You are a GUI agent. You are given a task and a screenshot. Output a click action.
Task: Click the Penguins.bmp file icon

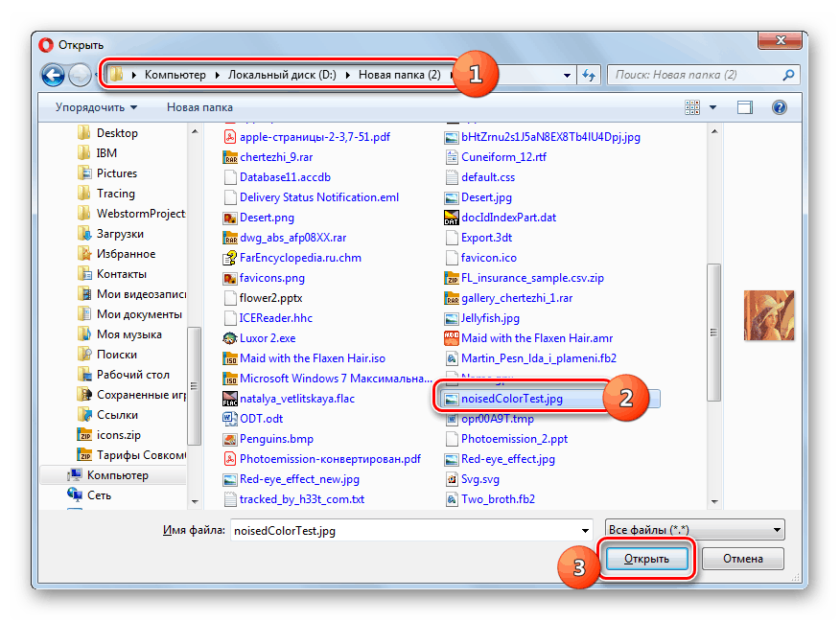230,439
